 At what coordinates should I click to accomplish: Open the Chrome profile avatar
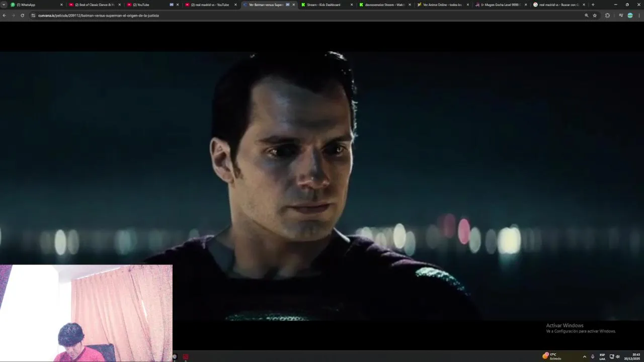(630, 16)
